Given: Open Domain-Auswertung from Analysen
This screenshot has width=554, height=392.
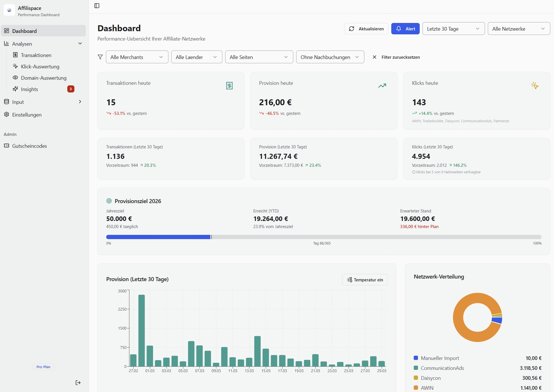Looking at the screenshot, I should 43,78.
